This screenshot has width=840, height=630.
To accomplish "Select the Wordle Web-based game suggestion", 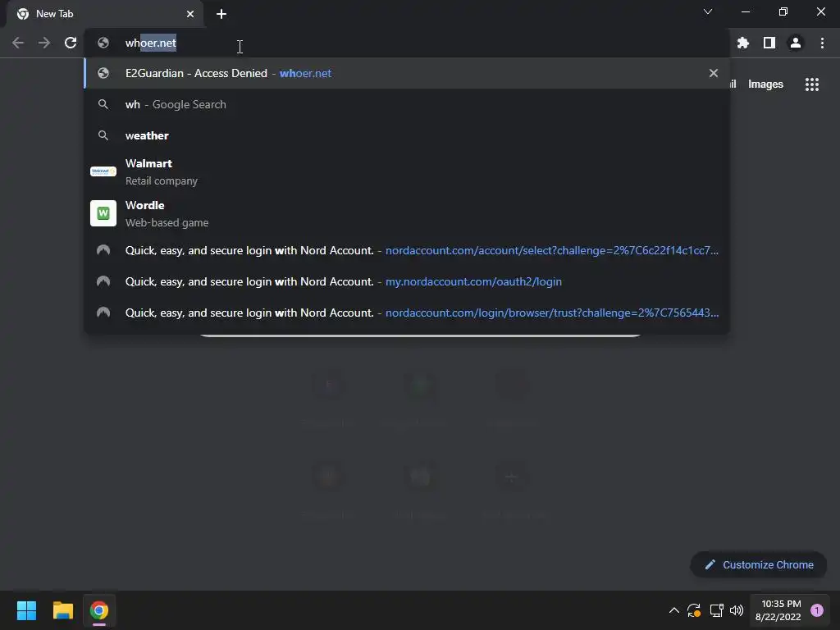I will click(x=407, y=214).
